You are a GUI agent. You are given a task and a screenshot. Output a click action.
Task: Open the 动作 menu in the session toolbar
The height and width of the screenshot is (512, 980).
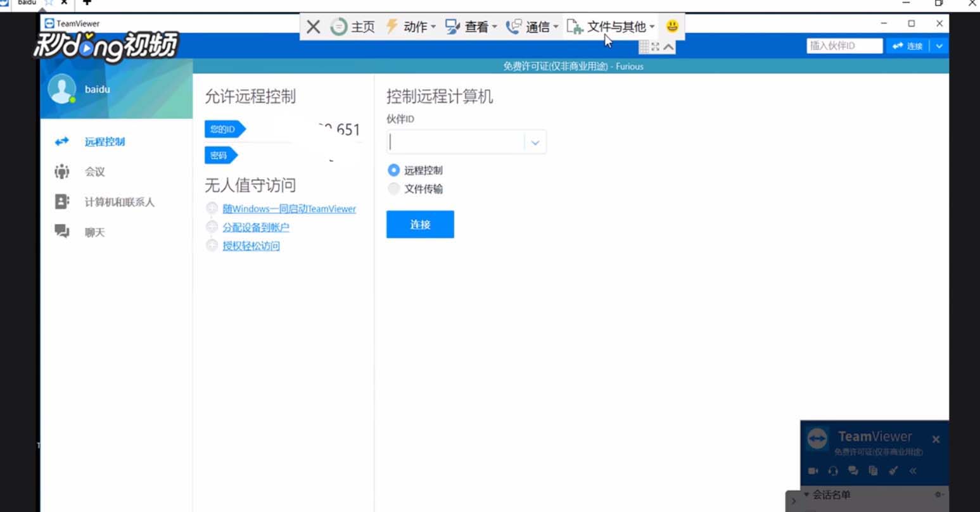click(410, 27)
